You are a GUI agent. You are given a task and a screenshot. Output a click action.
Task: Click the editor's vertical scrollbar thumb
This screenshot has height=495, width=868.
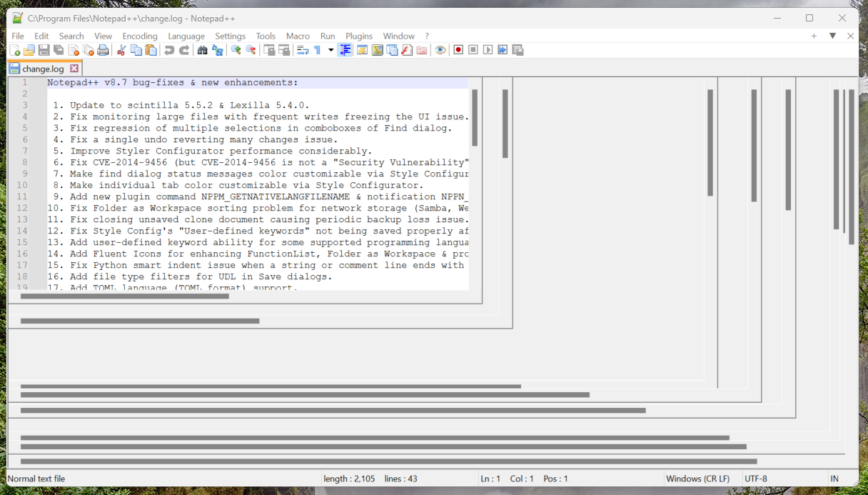pos(475,118)
